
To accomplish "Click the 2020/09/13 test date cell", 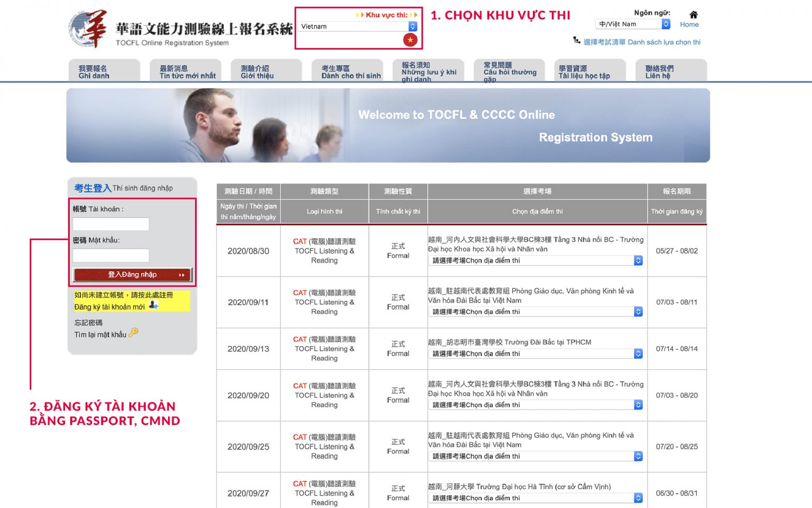I will (x=248, y=349).
